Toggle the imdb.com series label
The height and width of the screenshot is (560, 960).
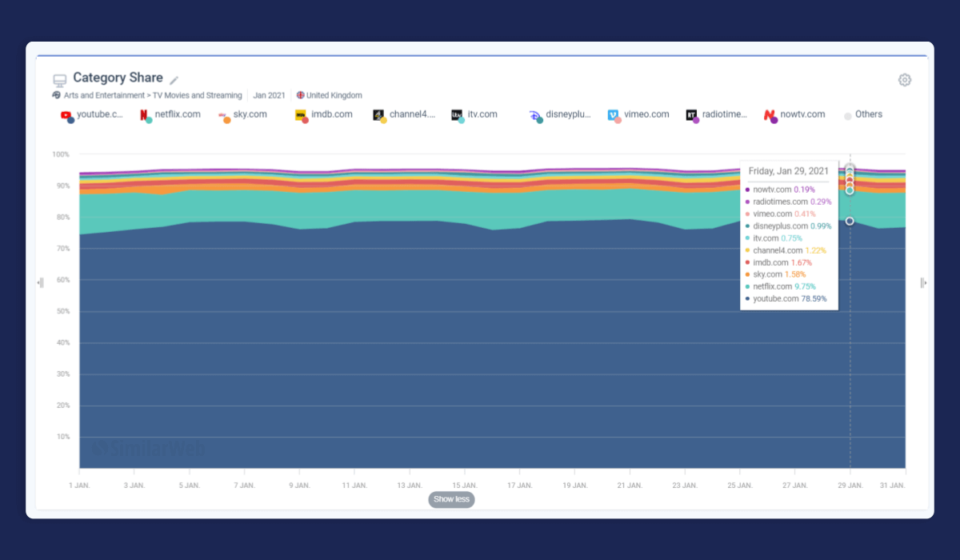[332, 114]
